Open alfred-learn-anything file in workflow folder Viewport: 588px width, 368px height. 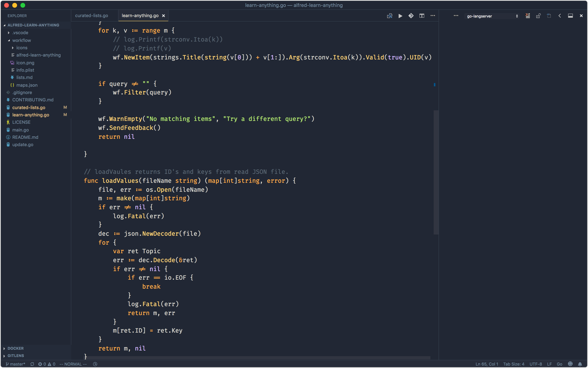pyautogui.click(x=38, y=55)
